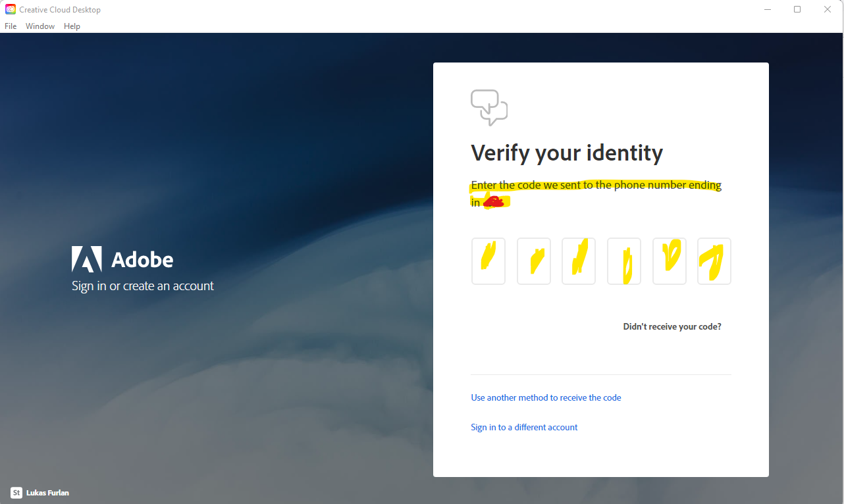
Task: Click the first verification code box
Action: tap(488, 261)
